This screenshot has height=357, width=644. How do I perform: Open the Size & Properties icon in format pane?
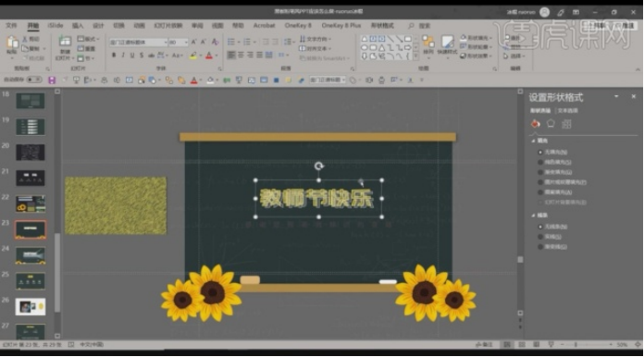click(x=566, y=124)
